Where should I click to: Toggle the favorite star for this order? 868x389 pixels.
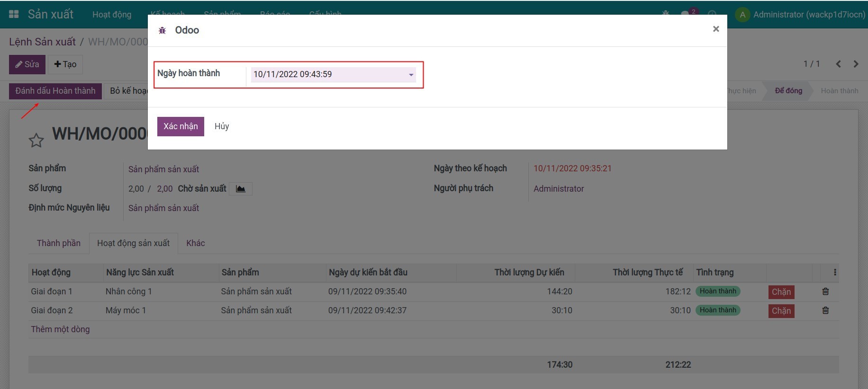click(36, 141)
